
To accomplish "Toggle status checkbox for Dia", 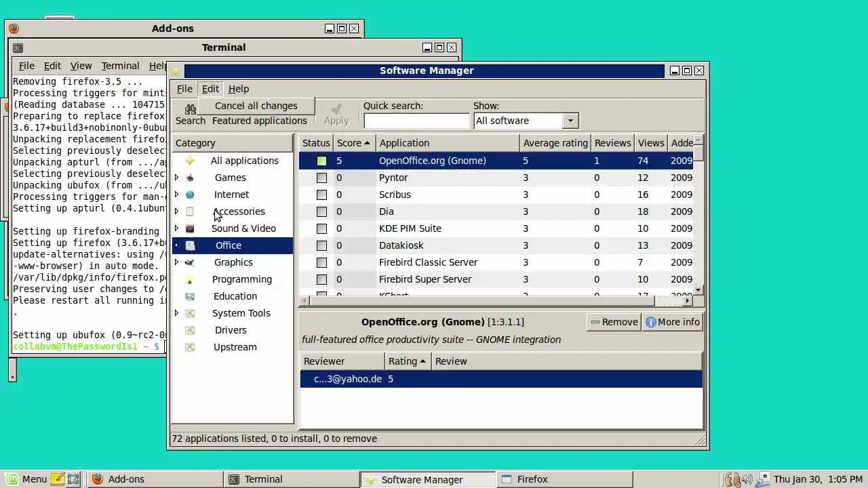I will 321,211.
